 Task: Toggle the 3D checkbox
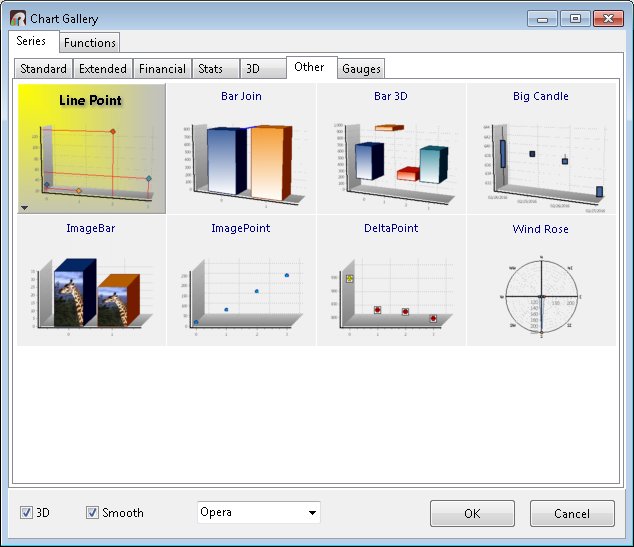pos(26,513)
